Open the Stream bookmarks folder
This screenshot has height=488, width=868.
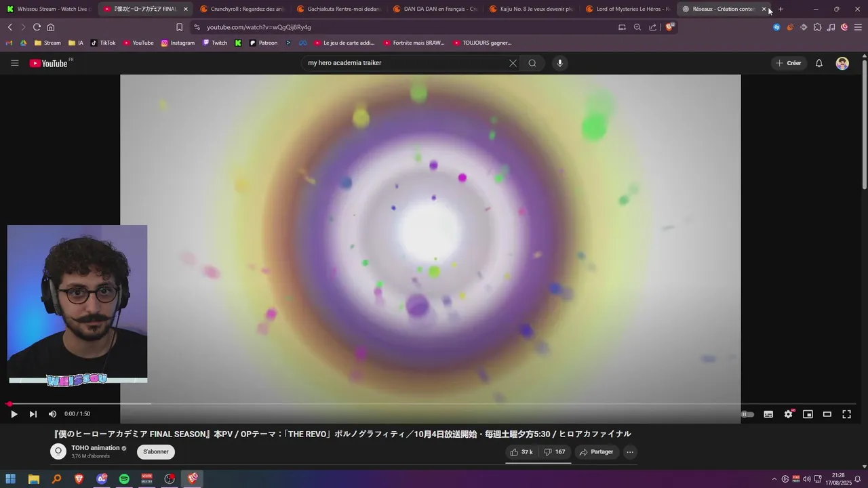click(47, 43)
